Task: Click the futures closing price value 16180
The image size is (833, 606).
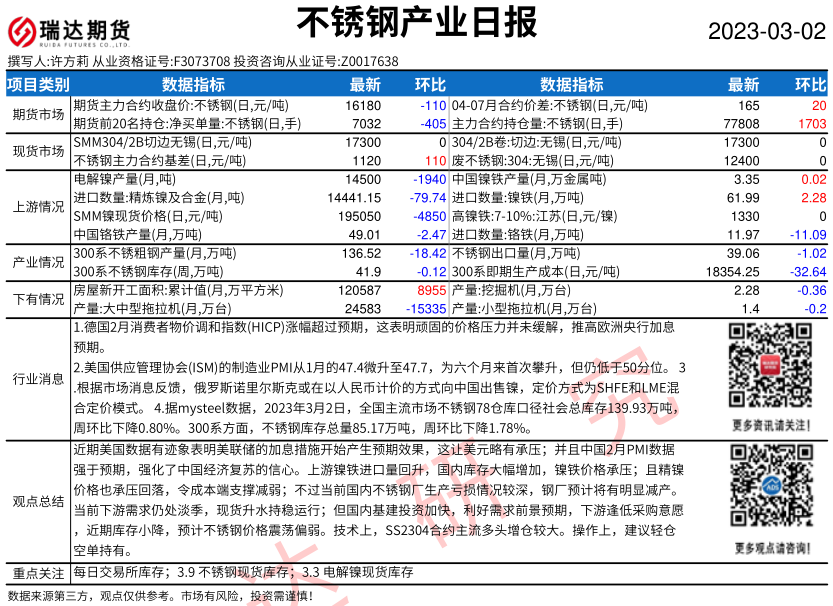Action: (362, 105)
